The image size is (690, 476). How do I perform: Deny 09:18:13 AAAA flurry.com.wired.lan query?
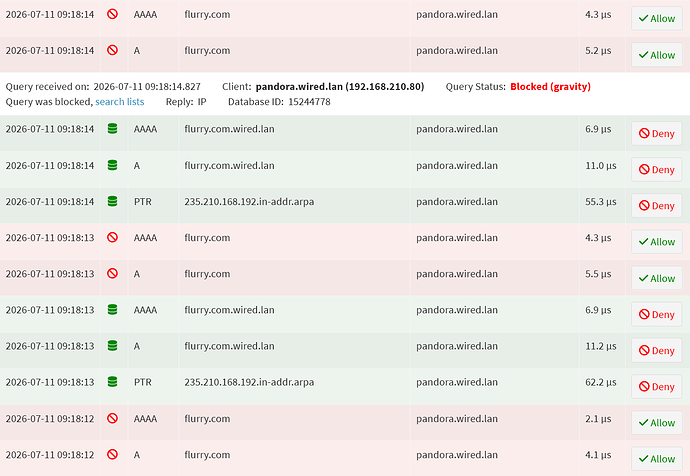(x=657, y=314)
